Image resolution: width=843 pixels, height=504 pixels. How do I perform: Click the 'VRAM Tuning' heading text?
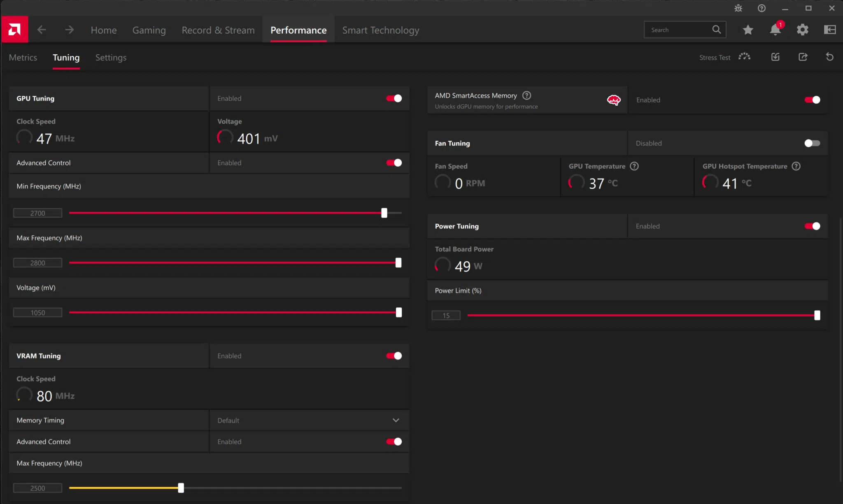(x=38, y=356)
